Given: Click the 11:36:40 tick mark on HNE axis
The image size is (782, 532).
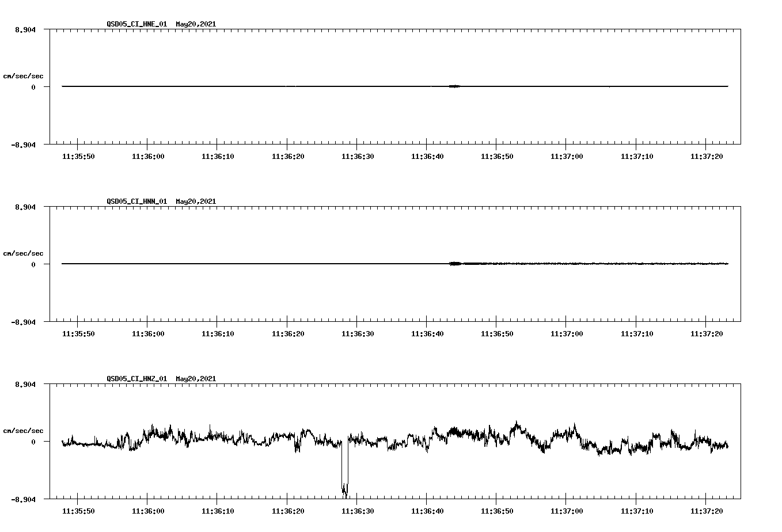Looking at the screenshot, I should point(427,144).
